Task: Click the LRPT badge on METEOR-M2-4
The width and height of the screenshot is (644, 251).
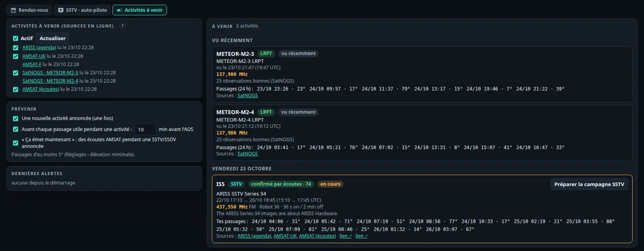Action: [266, 112]
